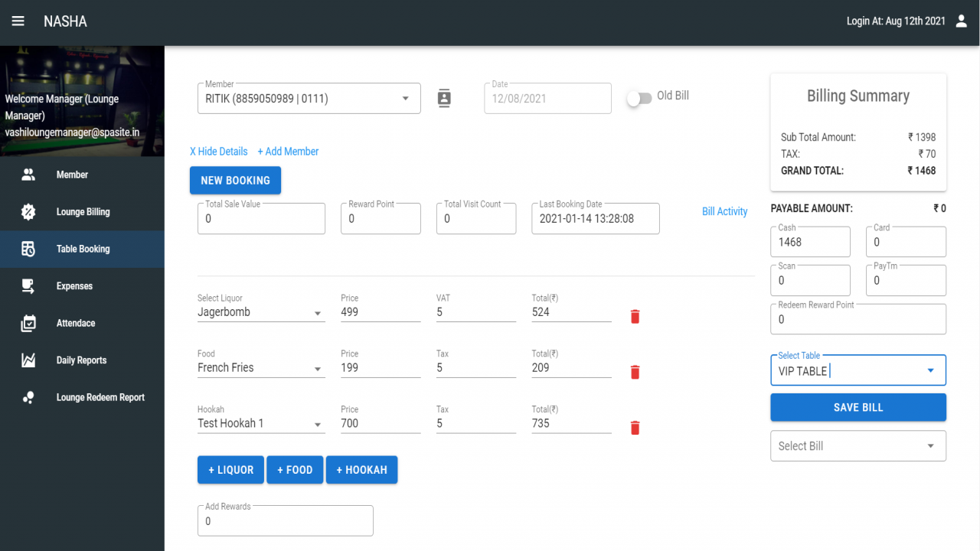Focus the Redeem Reward Point field
The width and height of the screenshot is (980, 551).
(x=858, y=319)
